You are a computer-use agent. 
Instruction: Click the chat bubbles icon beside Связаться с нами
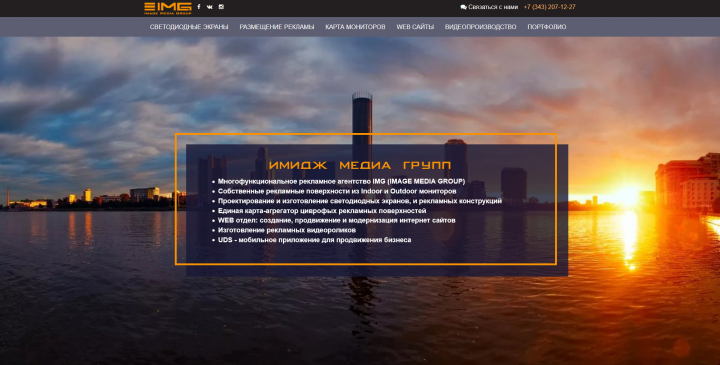[x=463, y=7]
